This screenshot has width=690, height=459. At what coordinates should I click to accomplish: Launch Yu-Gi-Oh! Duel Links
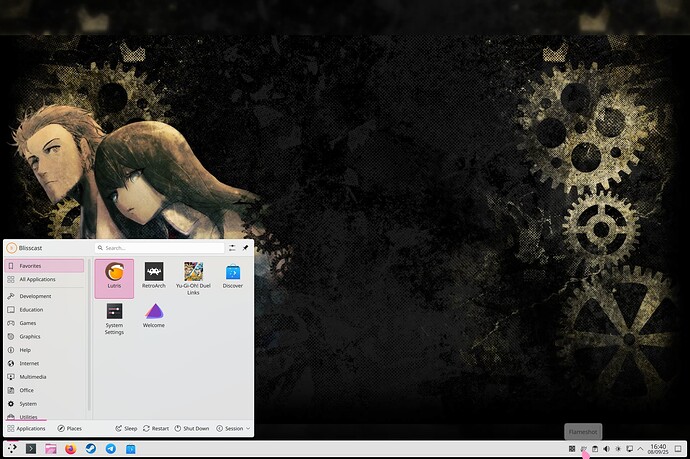[193, 279]
